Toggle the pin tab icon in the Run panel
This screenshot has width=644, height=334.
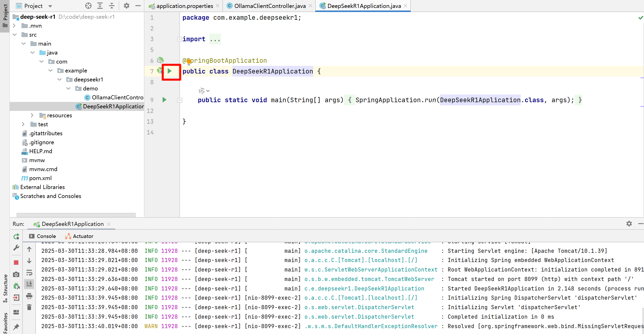16,327
